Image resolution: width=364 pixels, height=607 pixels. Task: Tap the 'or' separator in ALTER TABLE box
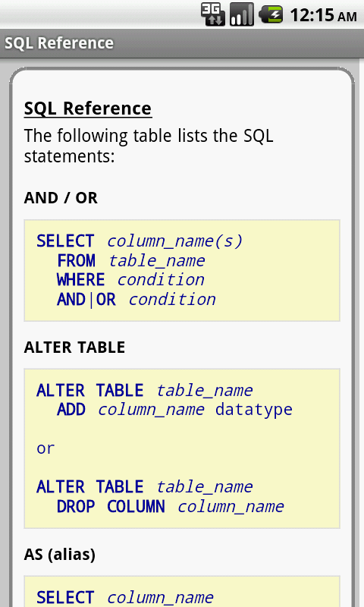(45, 448)
